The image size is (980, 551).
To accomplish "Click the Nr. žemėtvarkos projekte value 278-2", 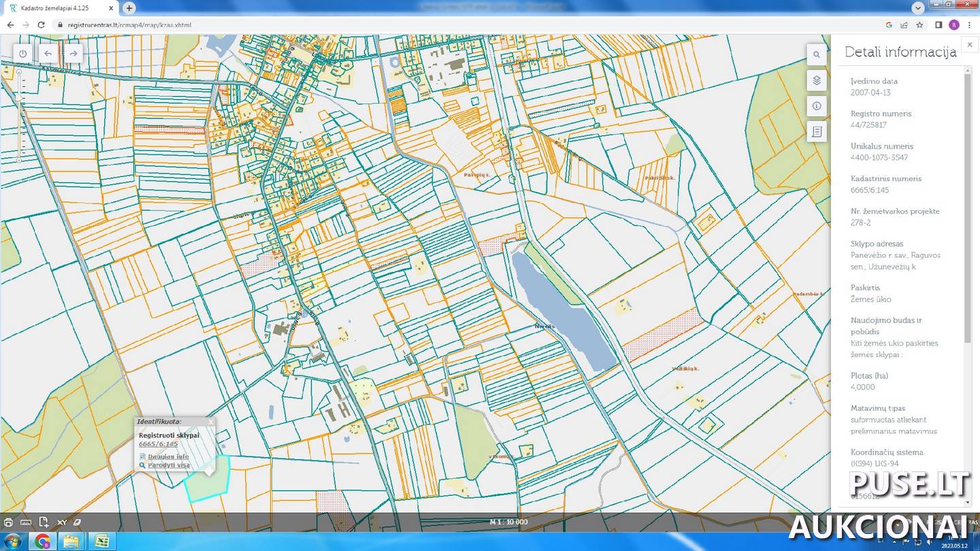I will [x=861, y=222].
